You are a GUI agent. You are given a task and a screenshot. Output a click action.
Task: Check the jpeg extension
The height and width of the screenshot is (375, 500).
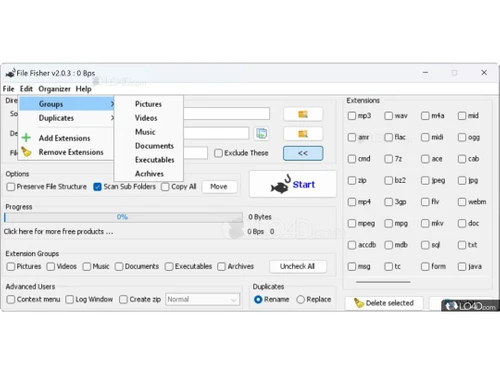[425, 180]
